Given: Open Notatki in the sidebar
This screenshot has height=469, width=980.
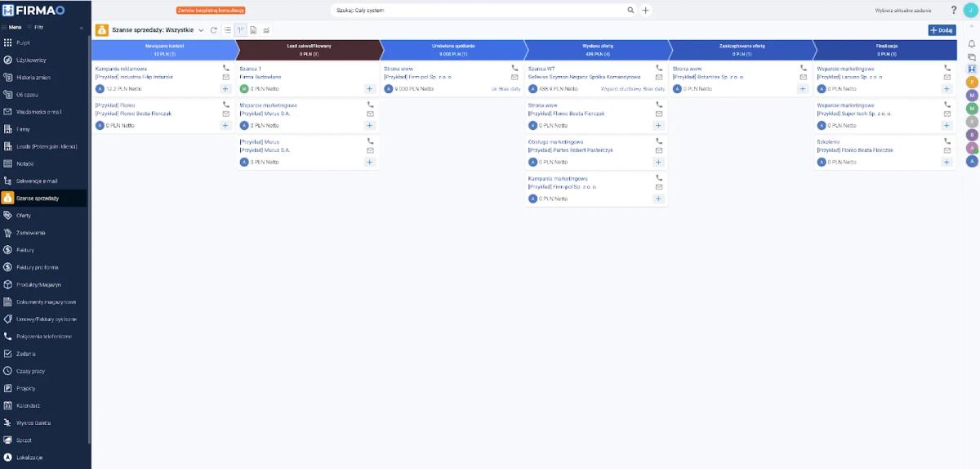Looking at the screenshot, I should [45, 163].
